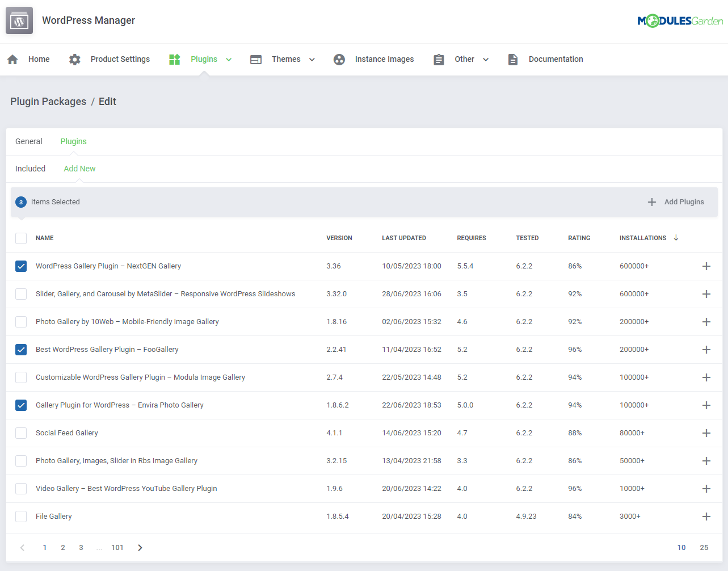The width and height of the screenshot is (728, 571).
Task: Check Photo Gallery by 10Web checkbox
Action: tap(21, 322)
